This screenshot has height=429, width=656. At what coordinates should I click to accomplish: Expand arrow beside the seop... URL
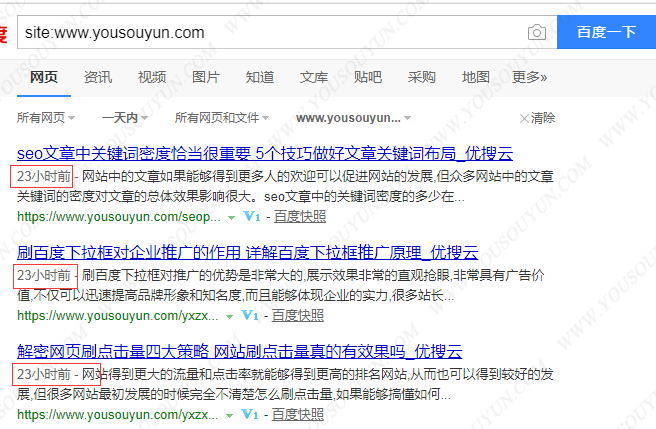[x=231, y=218]
